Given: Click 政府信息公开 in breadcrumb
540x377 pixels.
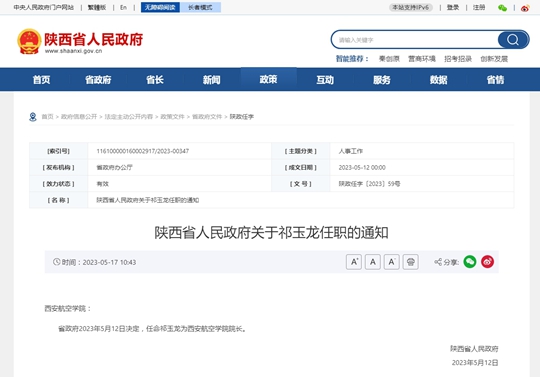Looking at the screenshot, I should click(79, 117).
